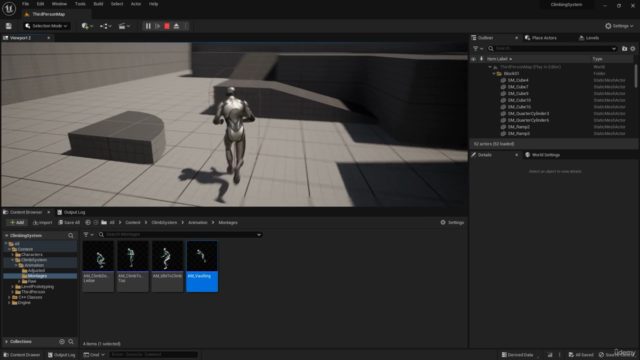This screenshot has width=640, height=360.
Task: Expand the Collections section
Action: click(x=7, y=342)
